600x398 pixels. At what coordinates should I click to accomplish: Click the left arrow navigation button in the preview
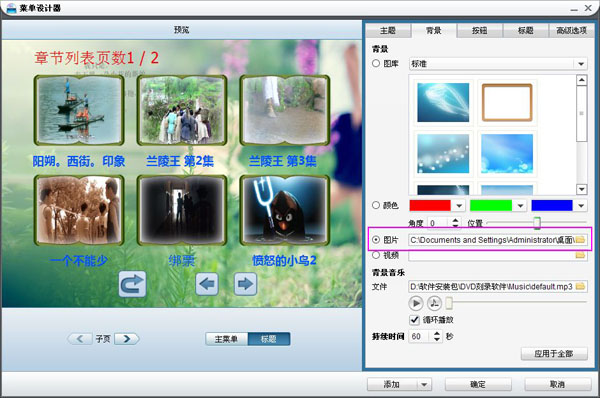(x=207, y=284)
